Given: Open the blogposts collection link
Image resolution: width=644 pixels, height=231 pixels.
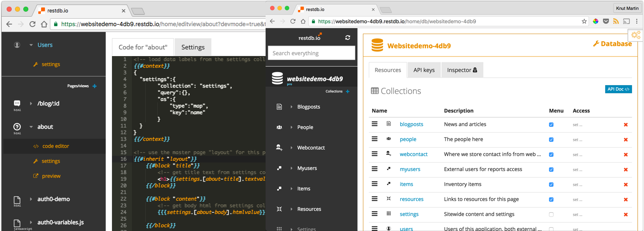Looking at the screenshot, I should click(x=411, y=124).
